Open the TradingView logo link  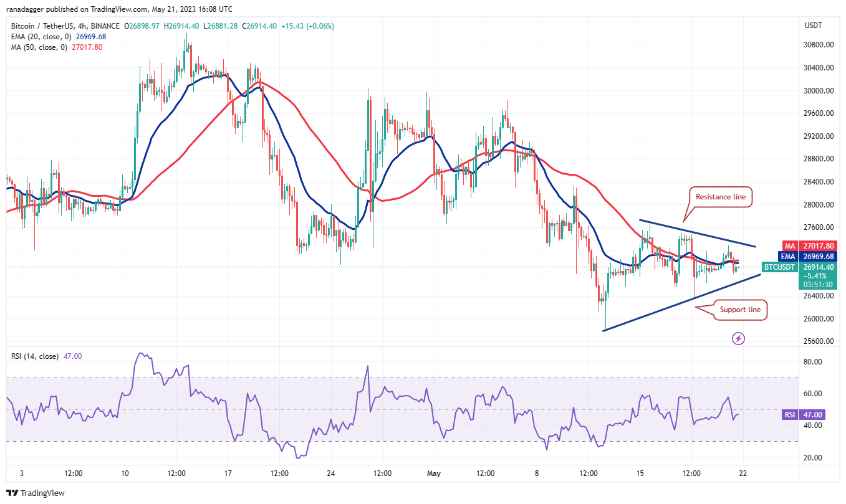(x=36, y=493)
